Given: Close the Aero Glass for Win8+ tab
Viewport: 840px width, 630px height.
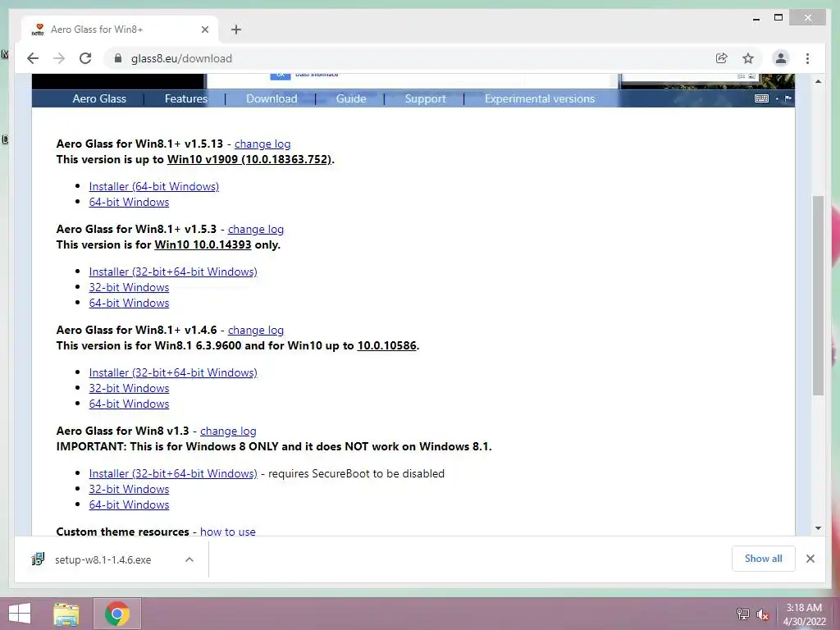Looking at the screenshot, I should (x=204, y=30).
